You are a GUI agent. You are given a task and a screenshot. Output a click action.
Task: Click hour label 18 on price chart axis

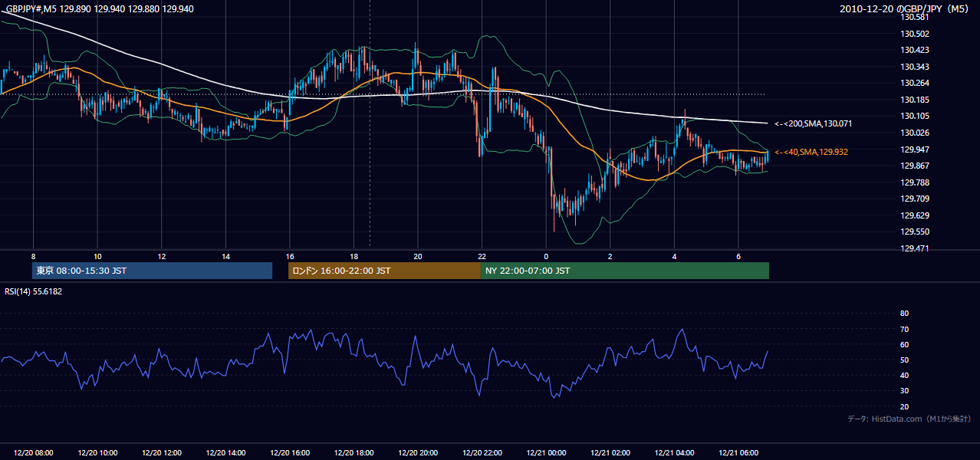tap(354, 256)
